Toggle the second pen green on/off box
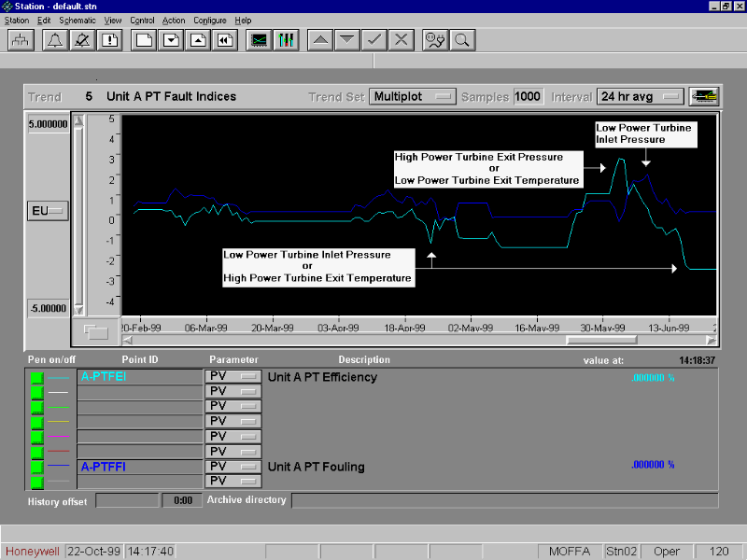 point(37,392)
